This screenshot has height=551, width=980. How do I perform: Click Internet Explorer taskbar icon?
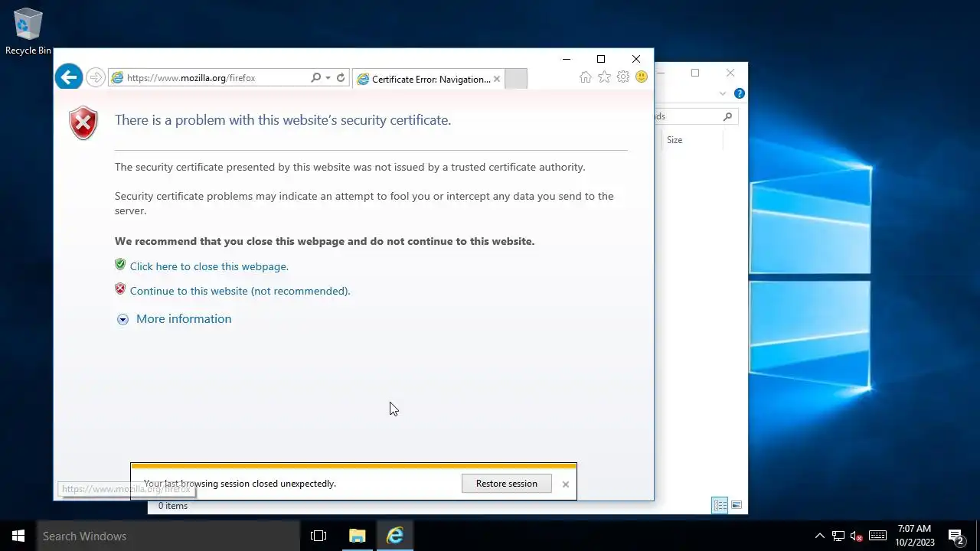pyautogui.click(x=395, y=536)
